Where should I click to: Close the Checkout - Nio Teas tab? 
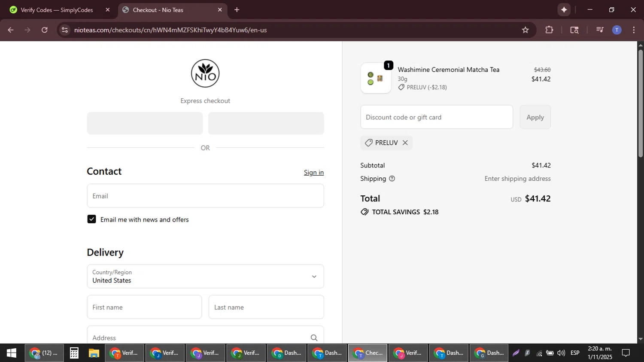pyautogui.click(x=220, y=10)
